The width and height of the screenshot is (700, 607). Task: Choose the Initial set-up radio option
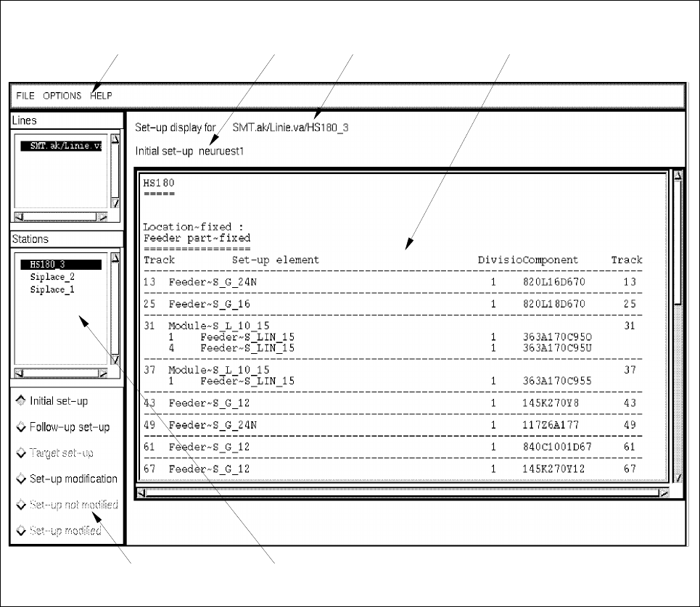pyautogui.click(x=52, y=401)
